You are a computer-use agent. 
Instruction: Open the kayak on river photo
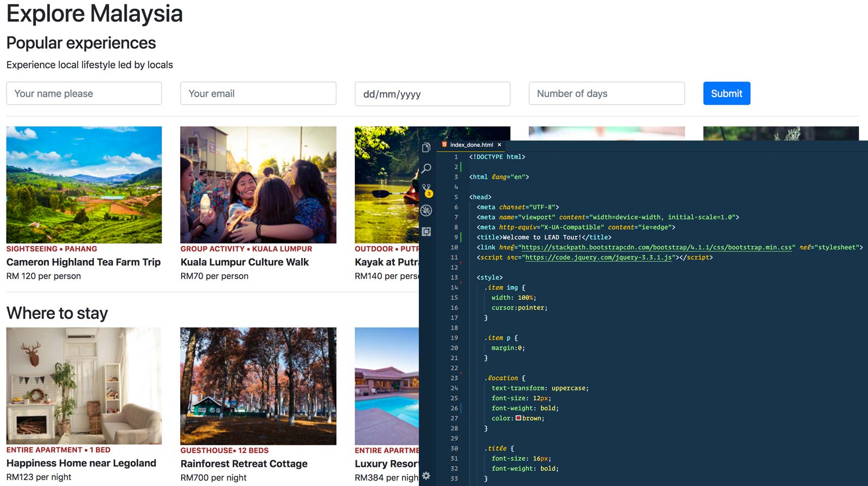(387, 185)
